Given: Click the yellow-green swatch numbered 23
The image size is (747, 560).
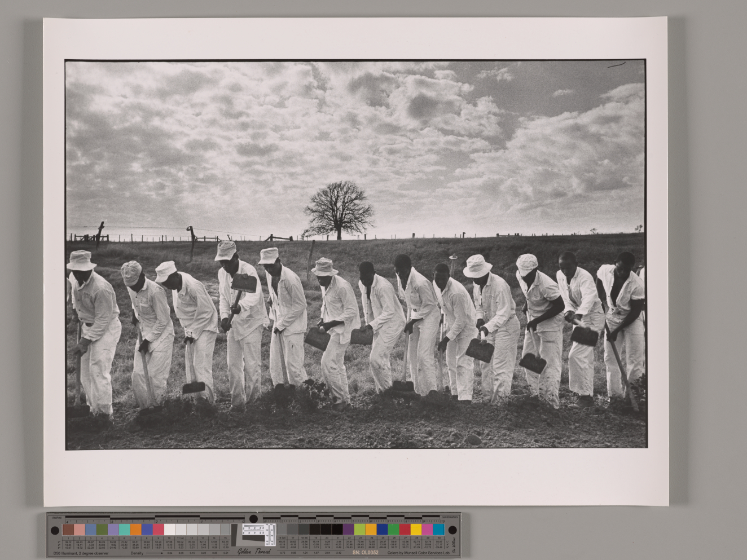Looking at the screenshot, I should (359, 530).
